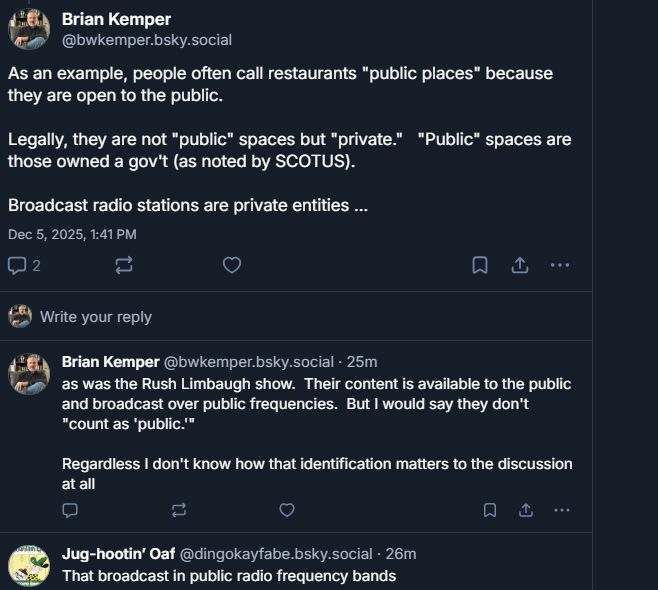The image size is (658, 590).
Task: Open @bwkemper.bsky.social handle under author name
Action: coord(146,40)
